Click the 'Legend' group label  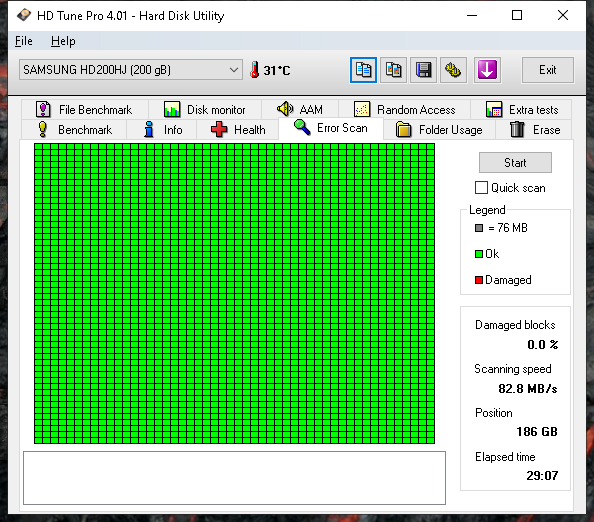[x=487, y=210]
